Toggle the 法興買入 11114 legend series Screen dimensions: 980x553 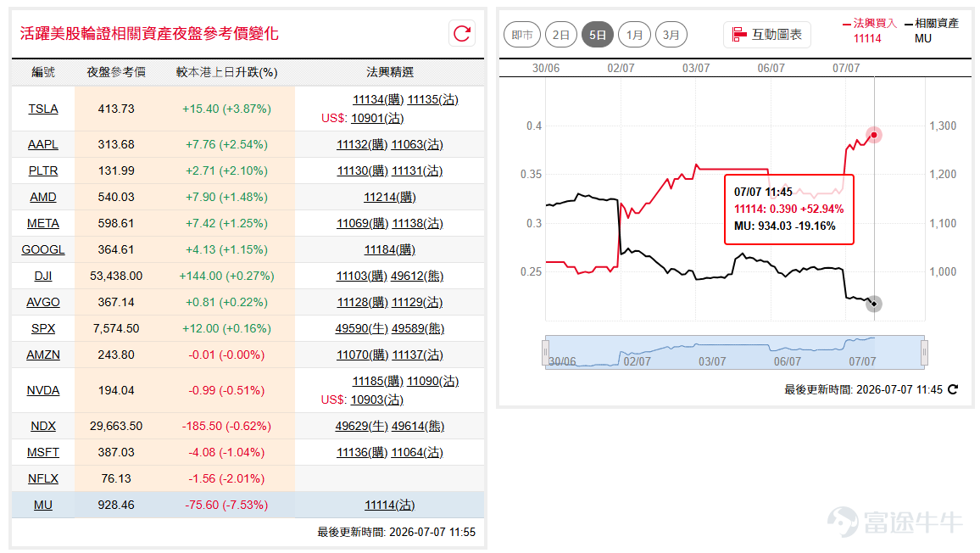pyautogui.click(x=870, y=31)
